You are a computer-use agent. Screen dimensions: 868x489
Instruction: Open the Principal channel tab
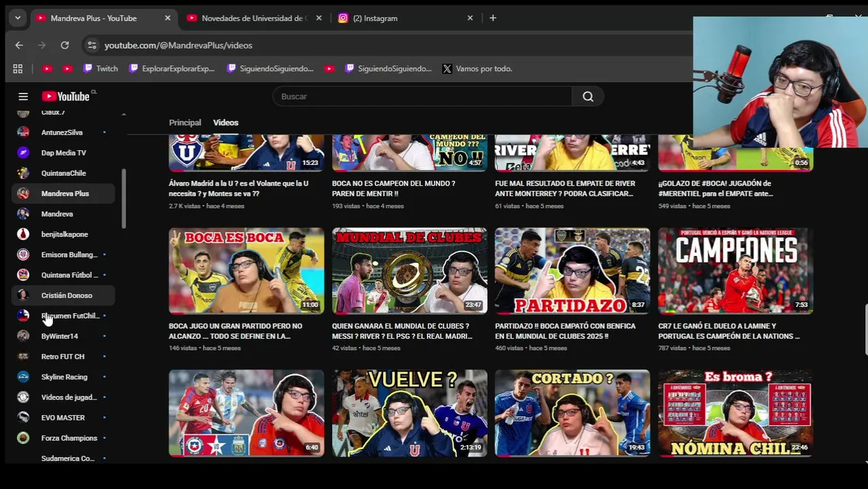pyautogui.click(x=185, y=123)
